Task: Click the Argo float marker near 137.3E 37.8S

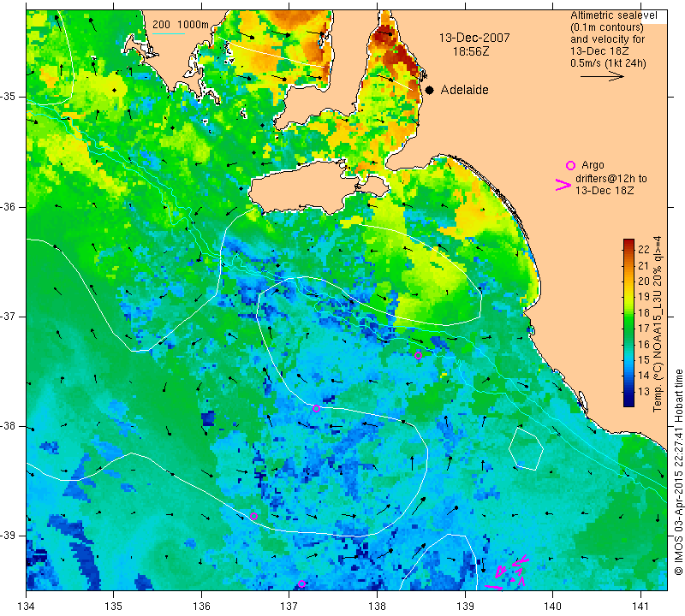Action: 316,409
